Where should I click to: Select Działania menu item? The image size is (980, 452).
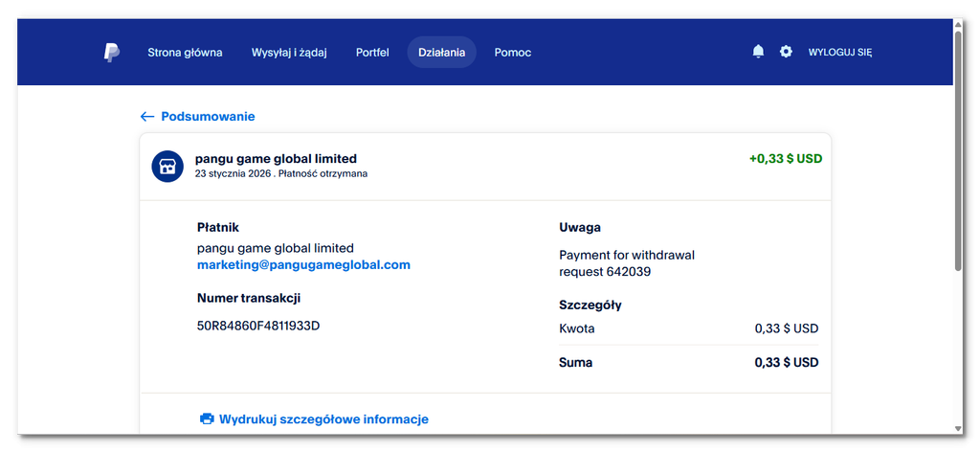pyautogui.click(x=442, y=53)
